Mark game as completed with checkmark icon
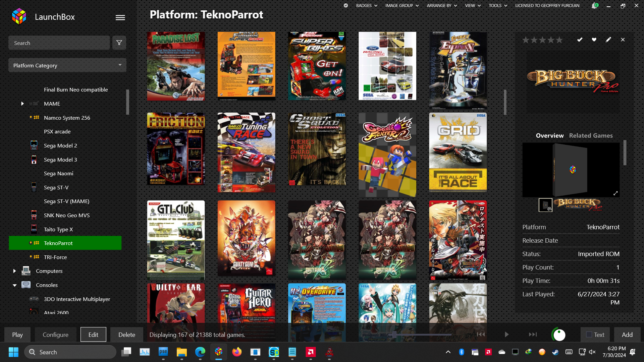Viewport: 644px width, 362px height. coord(580,40)
